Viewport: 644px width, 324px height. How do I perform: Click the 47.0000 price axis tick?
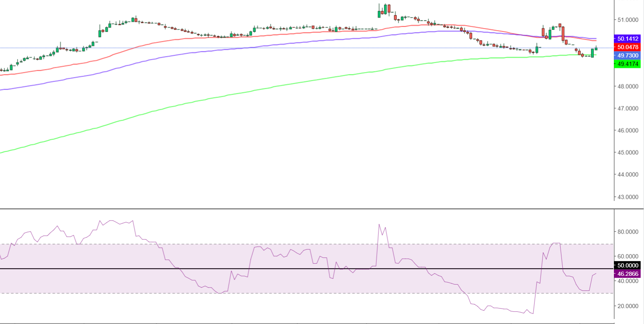(x=628, y=108)
